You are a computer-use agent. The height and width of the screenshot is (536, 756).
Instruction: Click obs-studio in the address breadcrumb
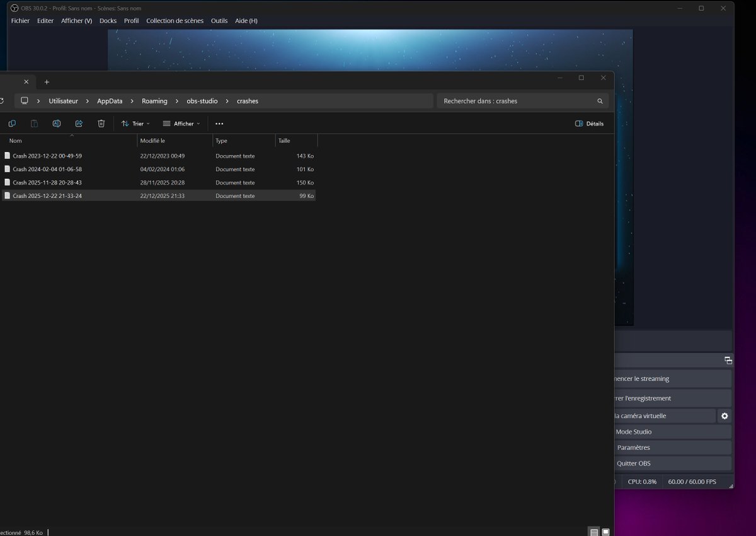coord(202,101)
